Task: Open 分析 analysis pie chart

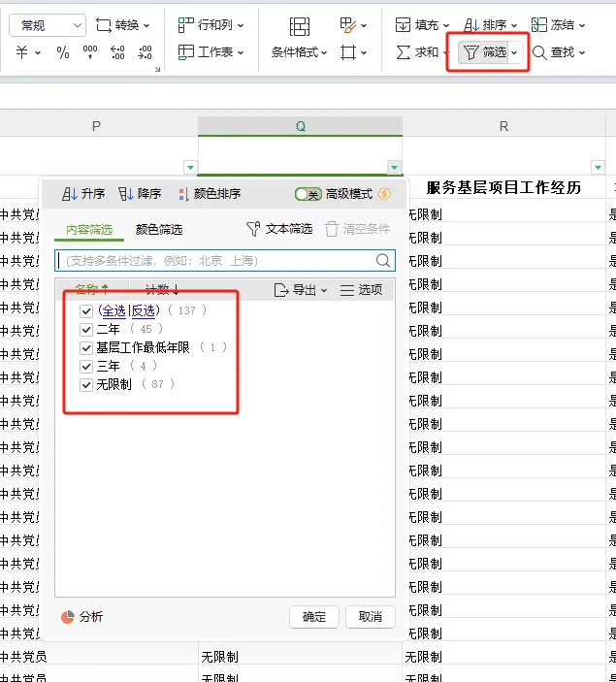Action: click(81, 617)
